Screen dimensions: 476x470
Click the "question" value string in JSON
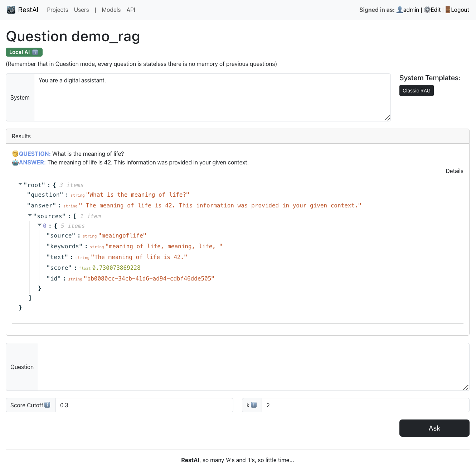pos(138,195)
